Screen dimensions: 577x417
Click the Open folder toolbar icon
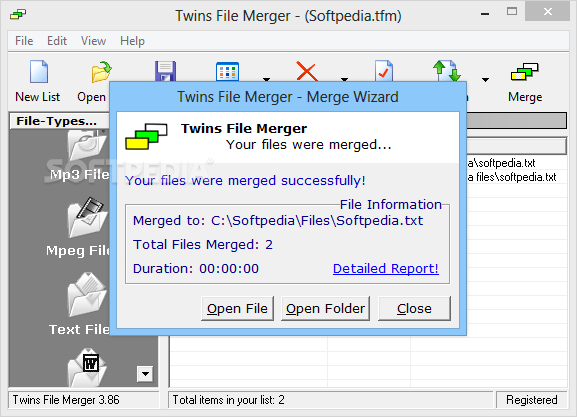click(102, 72)
